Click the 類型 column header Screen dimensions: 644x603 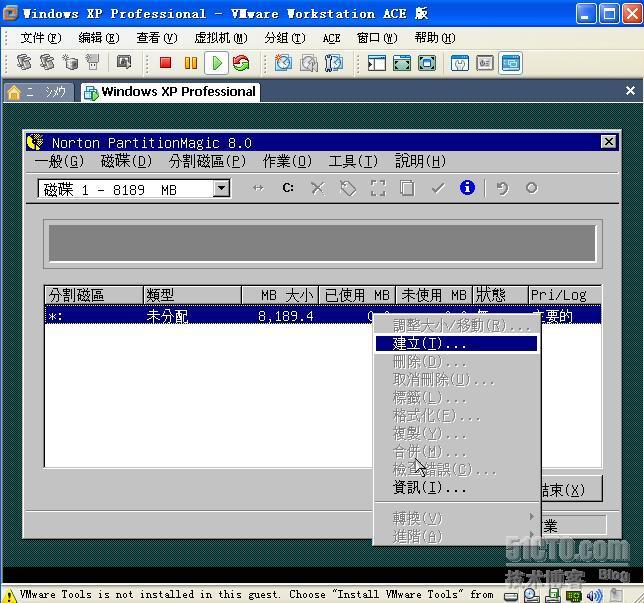tap(193, 295)
